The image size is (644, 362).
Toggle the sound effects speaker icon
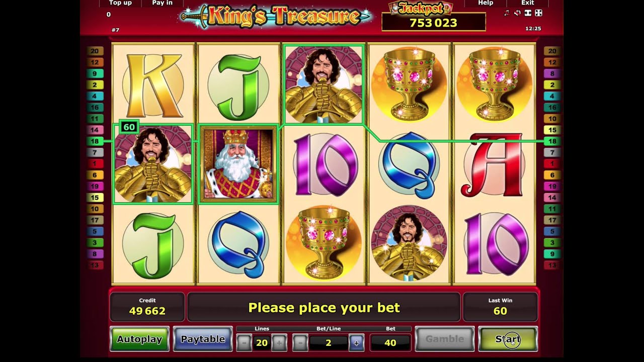(517, 13)
